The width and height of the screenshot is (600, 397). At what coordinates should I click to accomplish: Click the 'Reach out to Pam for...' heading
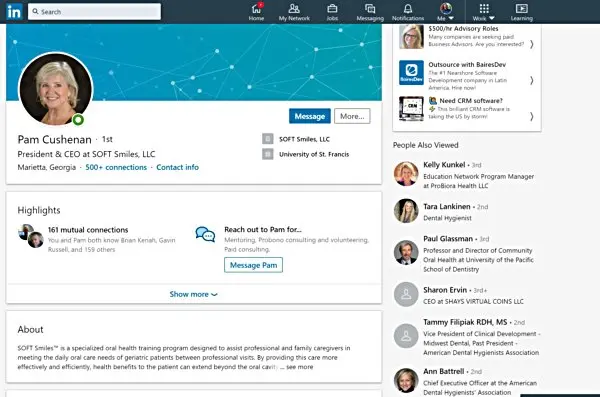point(262,229)
